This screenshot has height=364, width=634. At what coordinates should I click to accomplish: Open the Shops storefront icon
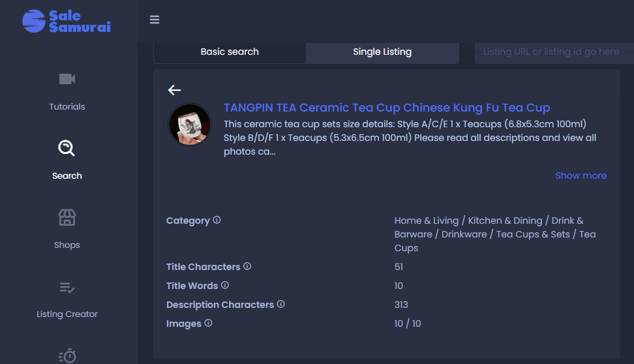(67, 218)
